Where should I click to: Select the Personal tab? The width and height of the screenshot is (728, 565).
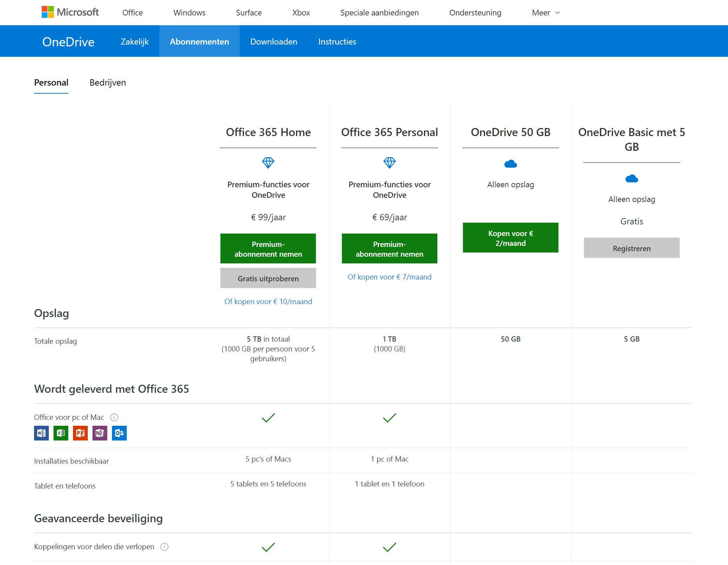tap(51, 83)
